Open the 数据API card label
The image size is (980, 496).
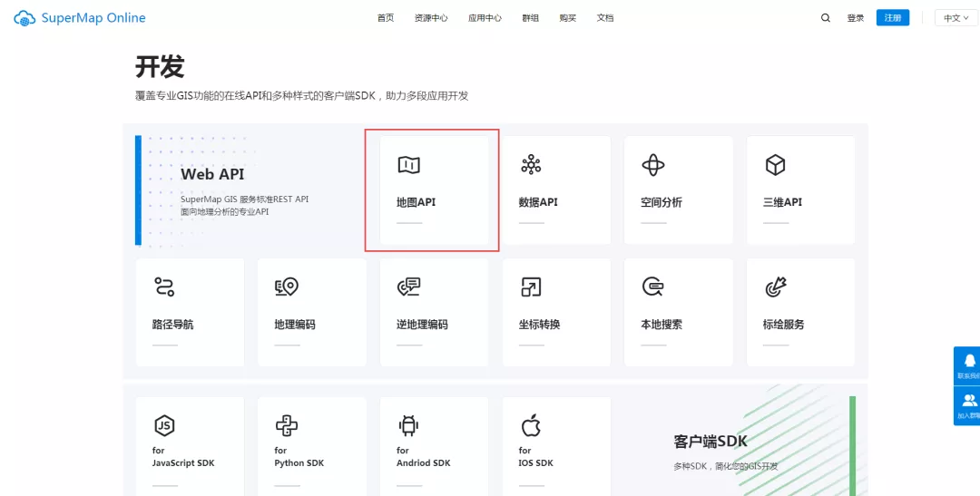coord(538,202)
